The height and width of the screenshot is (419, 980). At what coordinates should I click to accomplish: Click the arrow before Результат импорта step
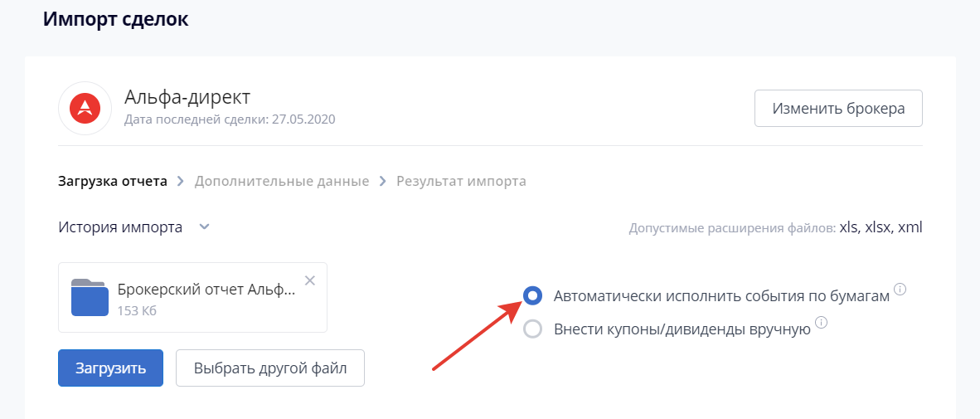(x=382, y=181)
